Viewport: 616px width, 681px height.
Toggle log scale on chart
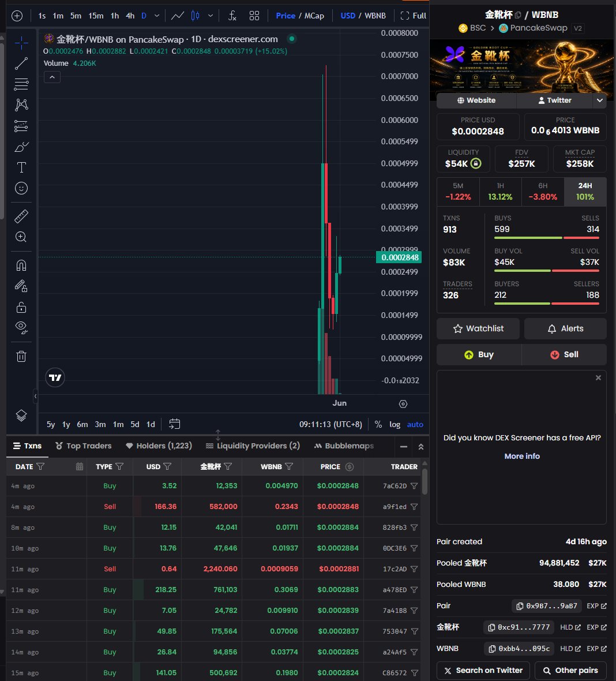coord(395,424)
